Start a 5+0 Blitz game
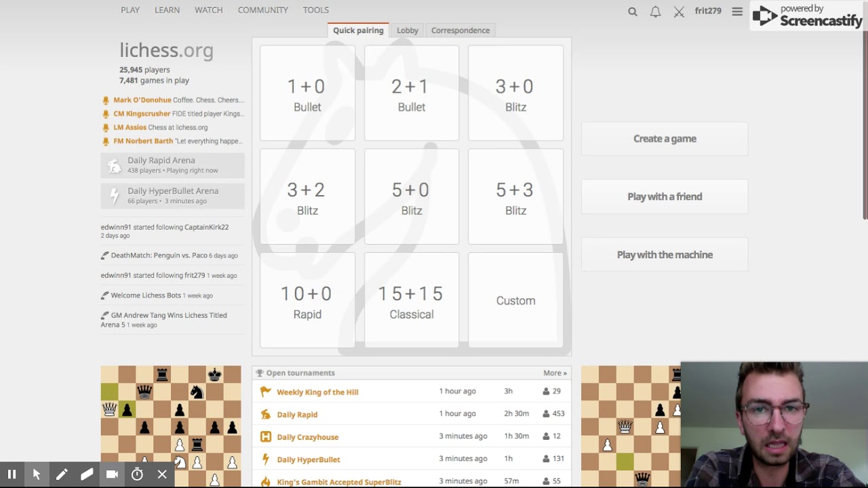 pyautogui.click(x=412, y=197)
